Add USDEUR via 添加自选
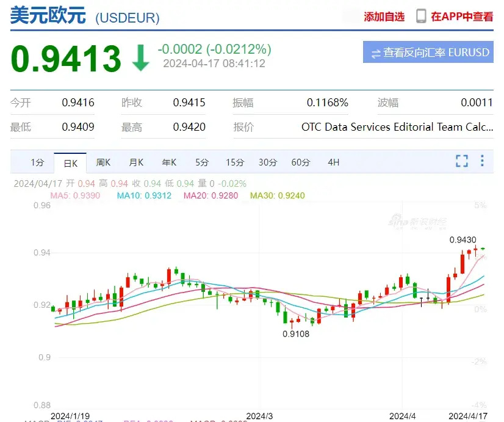 coord(384,16)
